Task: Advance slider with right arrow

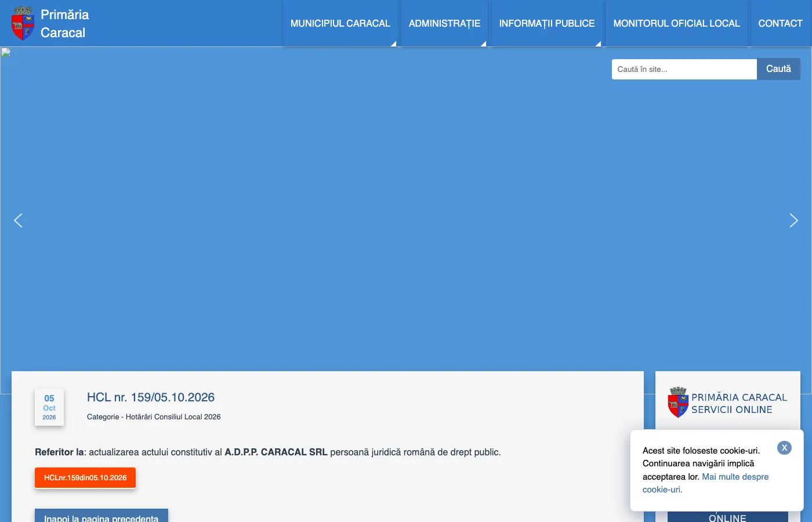Action: [793, 220]
